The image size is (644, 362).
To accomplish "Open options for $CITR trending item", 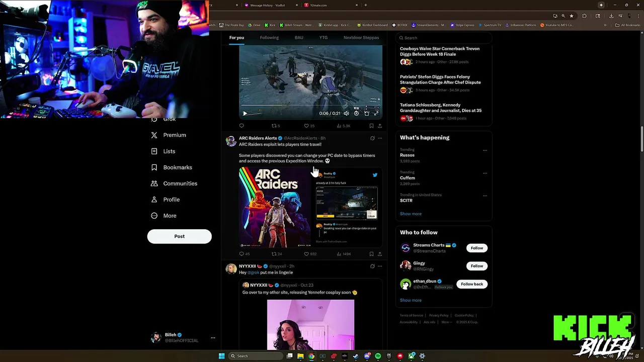I will [485, 196].
